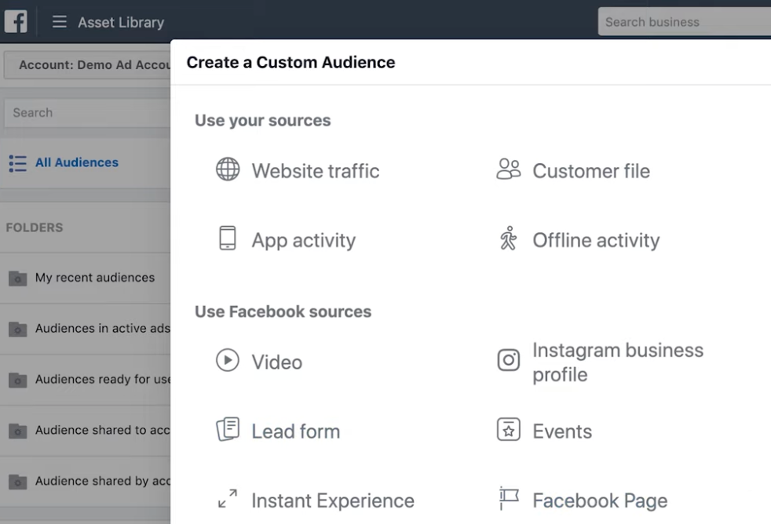
Task: Click the Use your sources heading
Action: point(262,120)
